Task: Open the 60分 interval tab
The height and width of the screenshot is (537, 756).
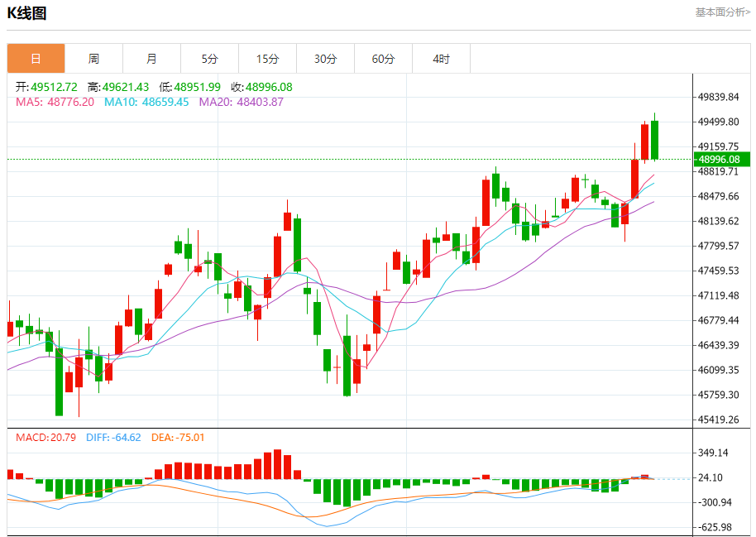Action: coord(383,59)
